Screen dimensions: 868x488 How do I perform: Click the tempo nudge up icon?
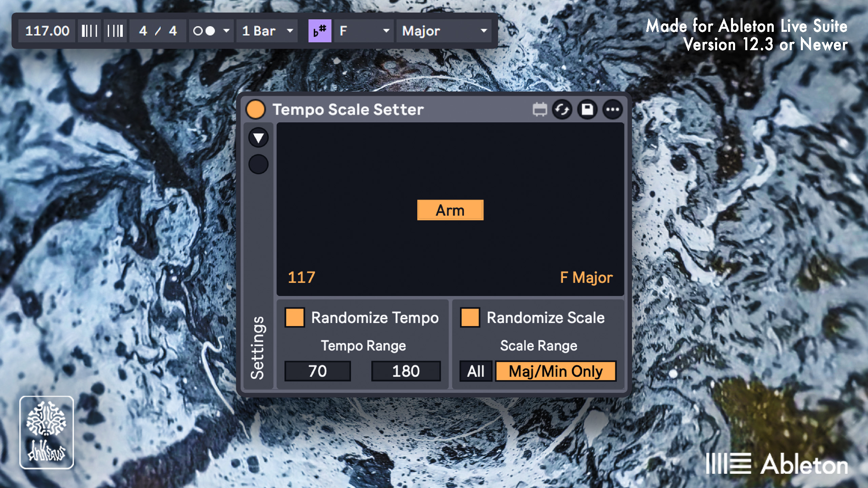click(115, 31)
